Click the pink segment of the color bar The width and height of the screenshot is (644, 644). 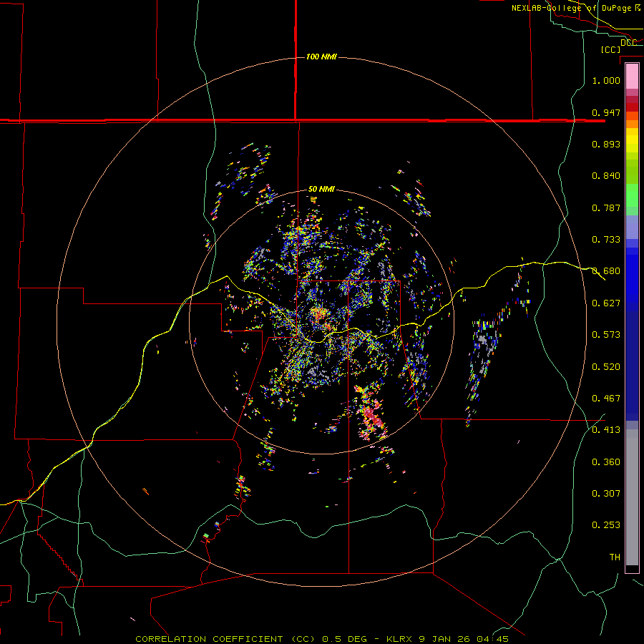[632, 77]
